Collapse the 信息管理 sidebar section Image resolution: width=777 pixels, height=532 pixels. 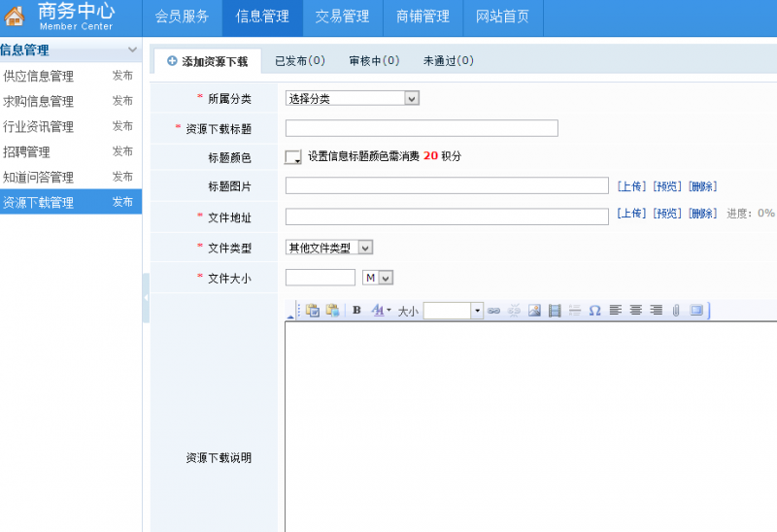pos(133,50)
